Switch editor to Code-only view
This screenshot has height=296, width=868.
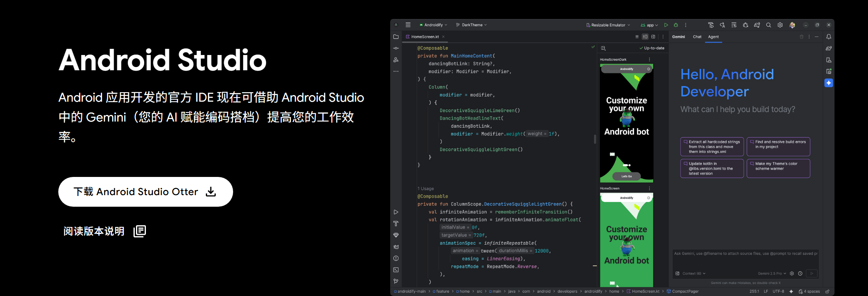637,37
